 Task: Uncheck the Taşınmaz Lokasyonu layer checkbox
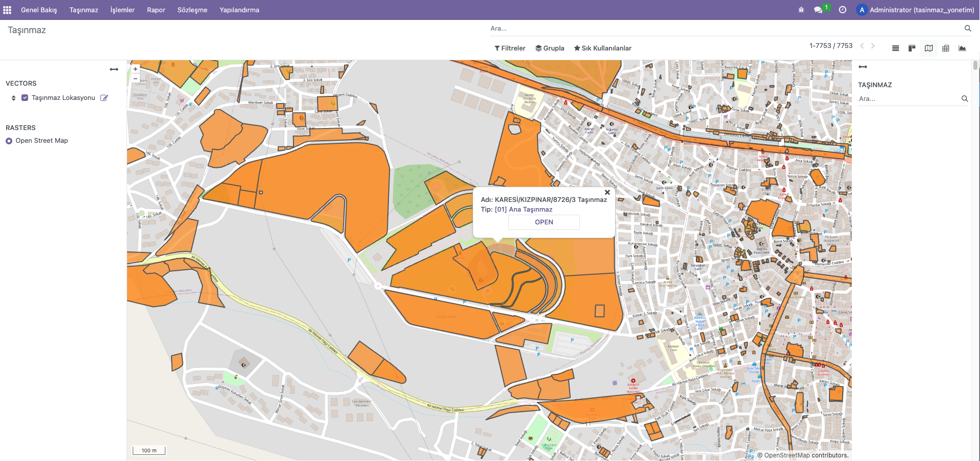coord(24,98)
